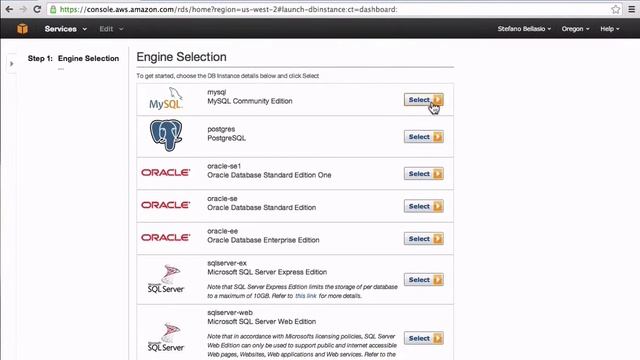
Task: Open the Edit dropdown menu
Action: (111, 29)
